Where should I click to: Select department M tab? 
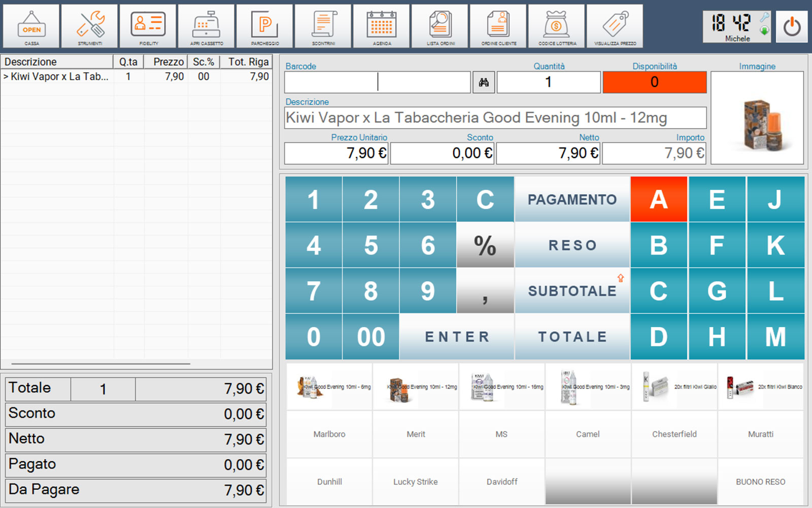(775, 336)
